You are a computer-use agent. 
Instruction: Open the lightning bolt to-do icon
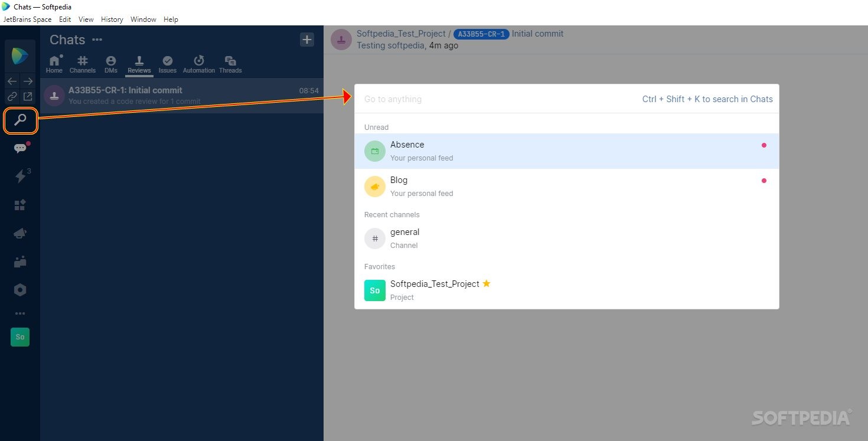[x=20, y=176]
